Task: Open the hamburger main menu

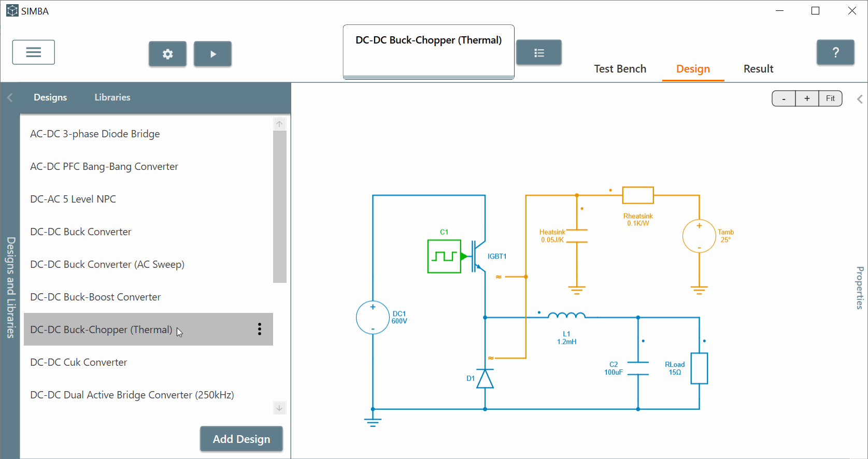Action: [x=34, y=52]
